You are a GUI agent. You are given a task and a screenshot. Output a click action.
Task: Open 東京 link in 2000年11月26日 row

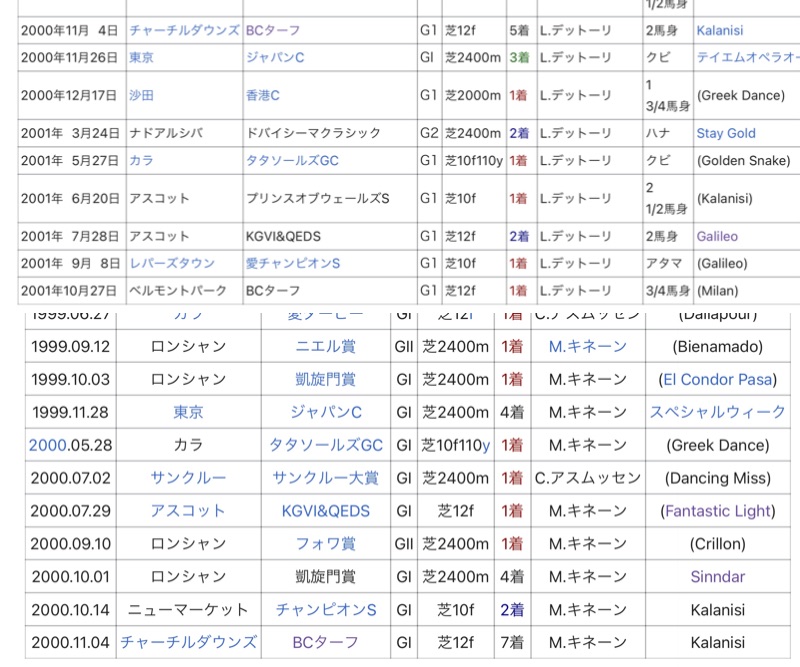pyautogui.click(x=141, y=57)
